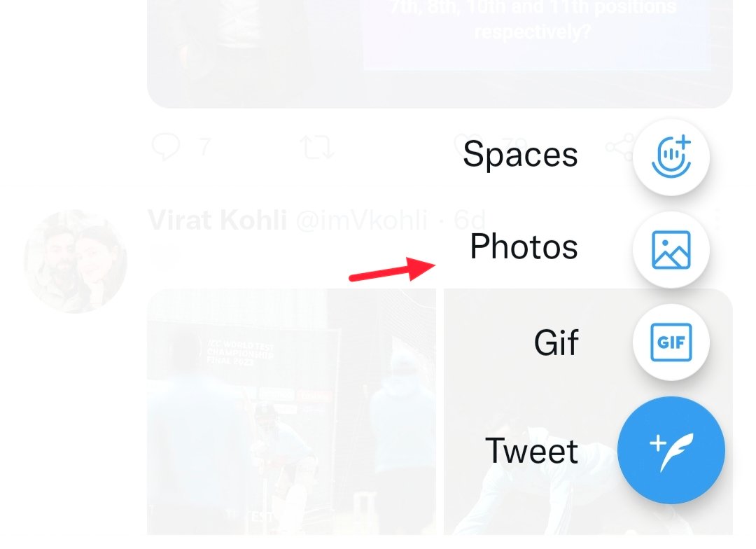
Task: Choose the Spaces text label
Action: 520,155
